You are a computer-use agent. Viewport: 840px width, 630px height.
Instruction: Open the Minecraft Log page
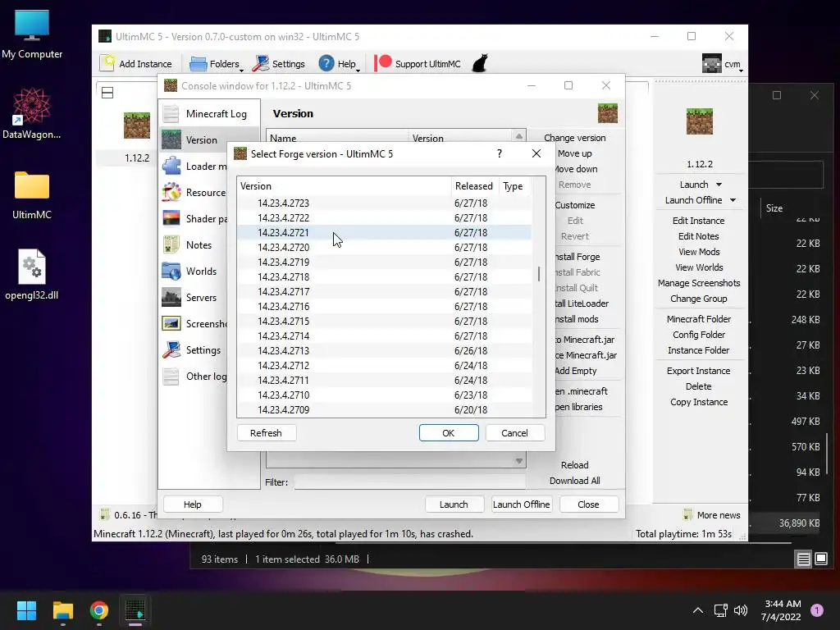[x=209, y=113]
